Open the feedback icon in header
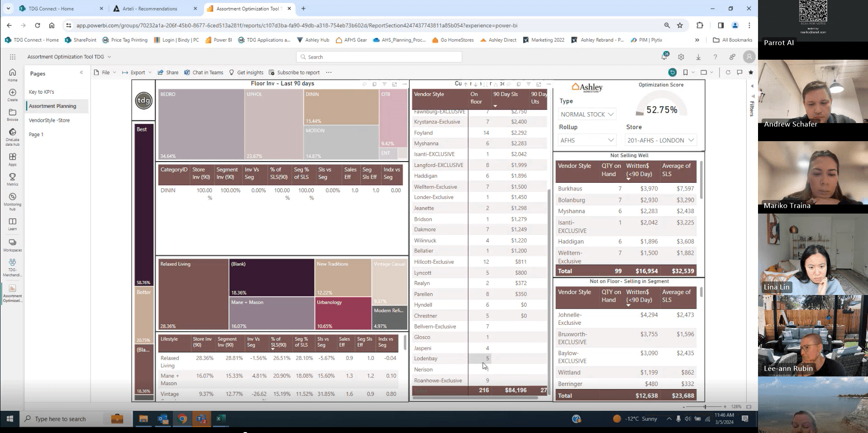 pyautogui.click(x=732, y=57)
